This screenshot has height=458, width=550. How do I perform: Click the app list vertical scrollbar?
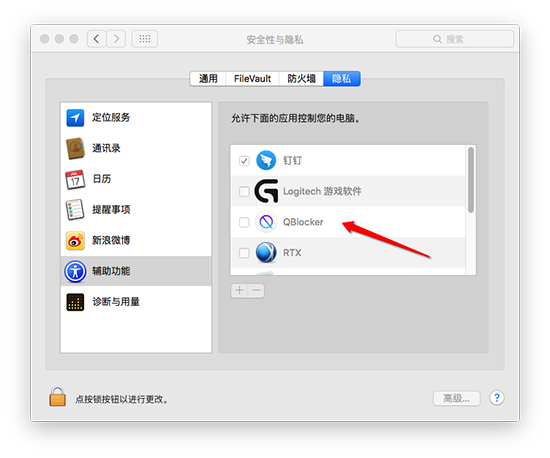pyautogui.click(x=471, y=180)
